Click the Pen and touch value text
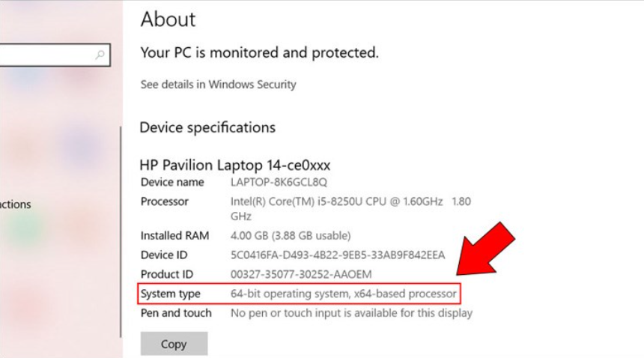The height and width of the screenshot is (358, 644). point(351,313)
